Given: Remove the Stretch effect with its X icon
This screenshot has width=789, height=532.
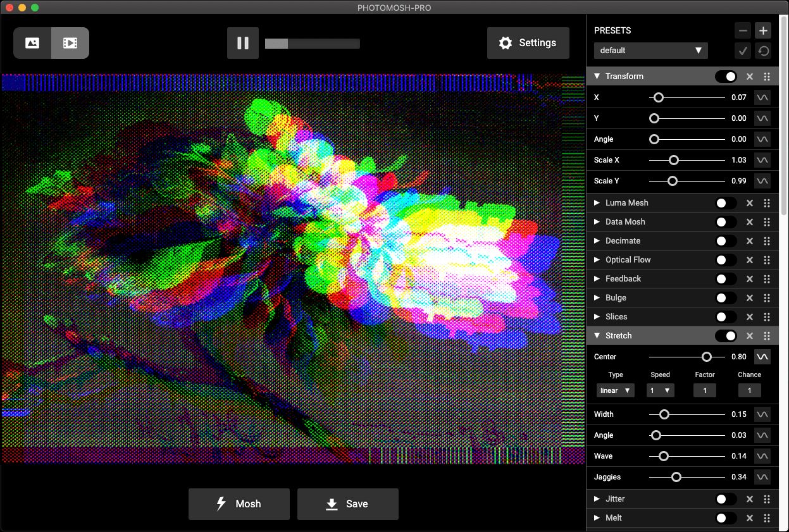Looking at the screenshot, I should 749,335.
